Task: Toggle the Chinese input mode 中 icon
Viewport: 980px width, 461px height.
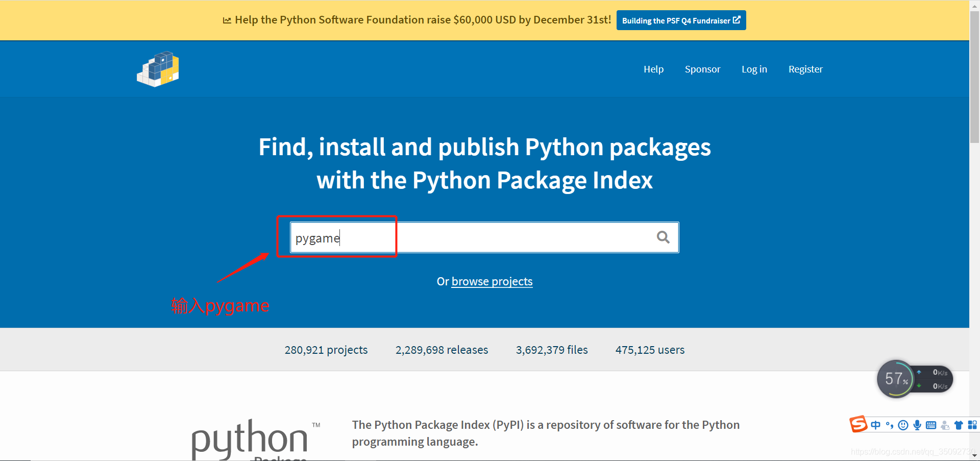Action: pos(876,425)
